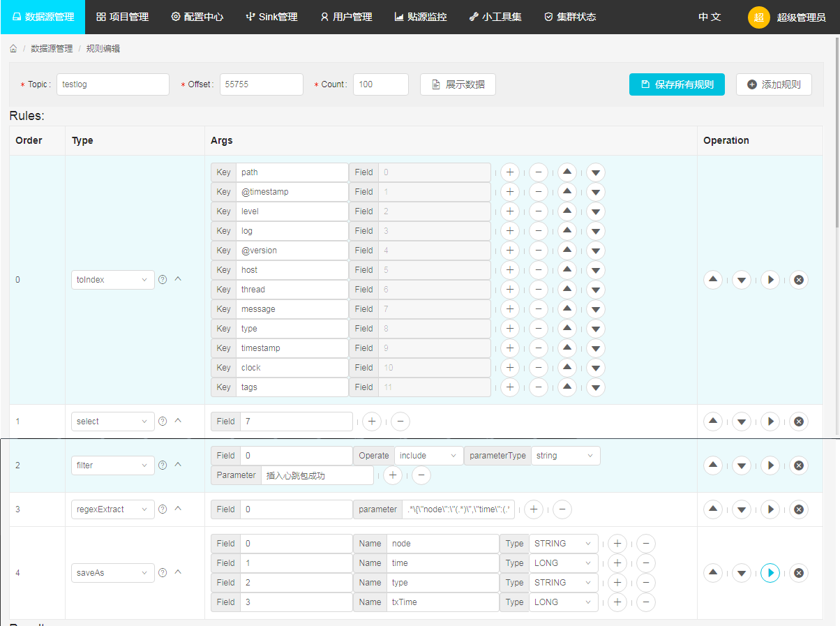Viewport: 840px width, 626px height.
Task: Run the select rule with play icon
Action: (x=770, y=422)
